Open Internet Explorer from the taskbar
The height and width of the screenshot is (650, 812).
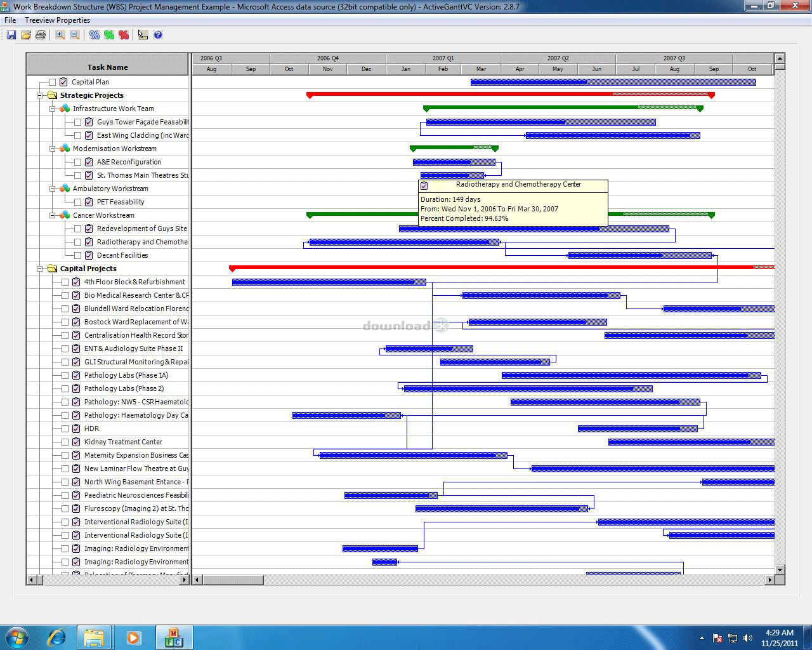point(56,637)
